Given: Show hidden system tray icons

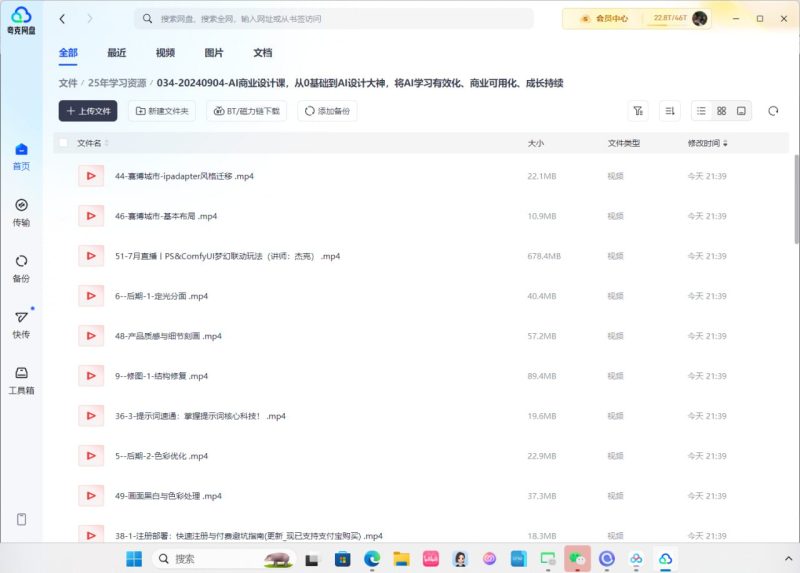Looking at the screenshot, I should coord(788,559).
